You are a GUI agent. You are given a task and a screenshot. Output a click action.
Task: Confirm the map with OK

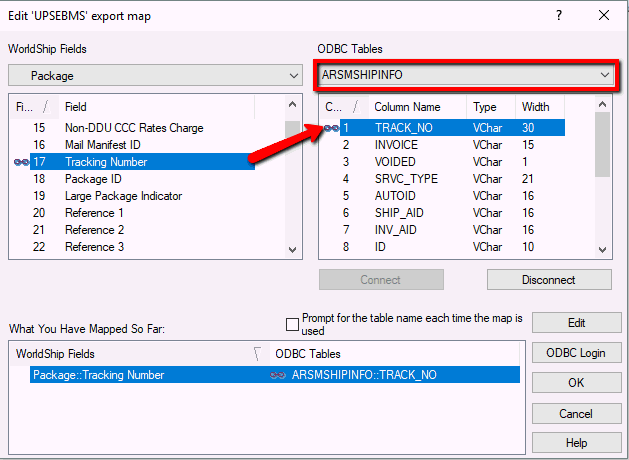pyautogui.click(x=575, y=382)
